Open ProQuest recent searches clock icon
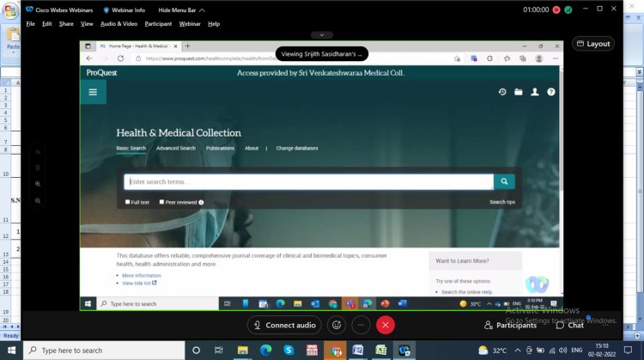The width and height of the screenshot is (644, 360). (x=502, y=92)
